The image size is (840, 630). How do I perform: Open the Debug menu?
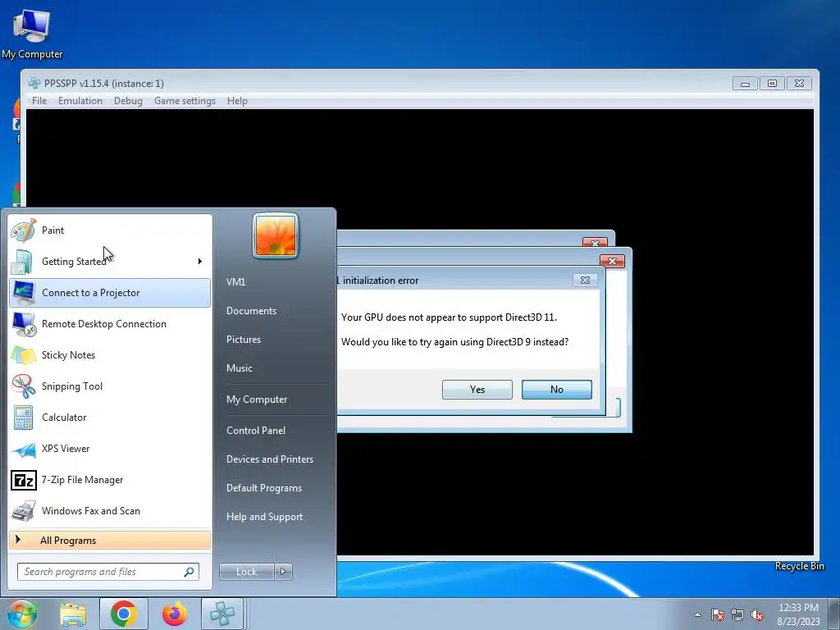(x=128, y=101)
